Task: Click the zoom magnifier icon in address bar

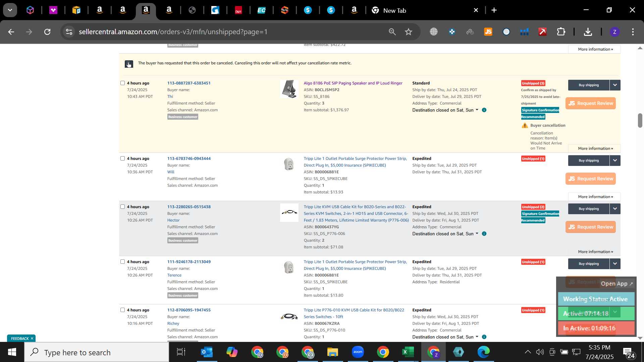Action: pyautogui.click(x=392, y=32)
